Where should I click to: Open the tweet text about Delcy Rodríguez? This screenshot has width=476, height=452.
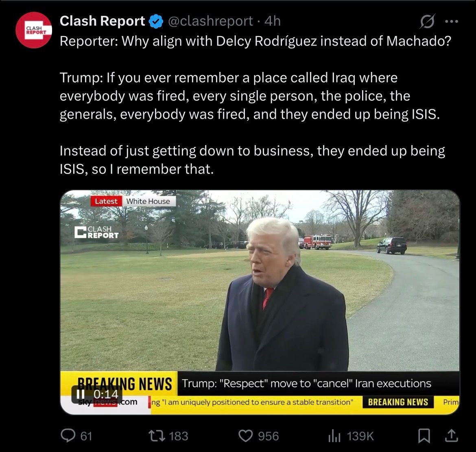tap(255, 41)
